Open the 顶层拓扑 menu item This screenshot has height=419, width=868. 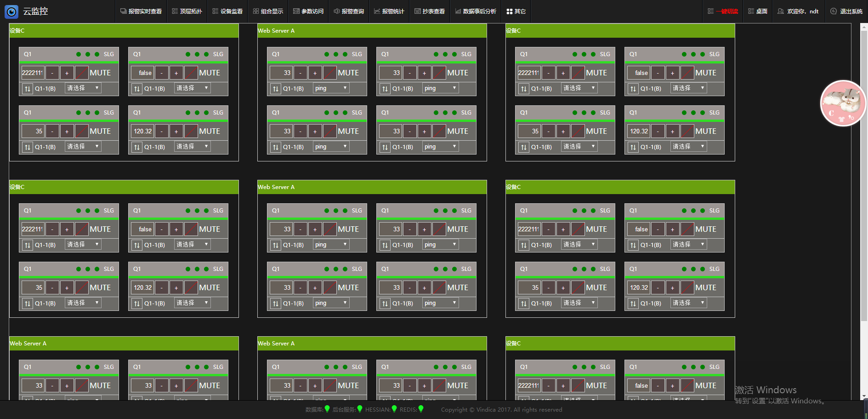click(x=187, y=11)
